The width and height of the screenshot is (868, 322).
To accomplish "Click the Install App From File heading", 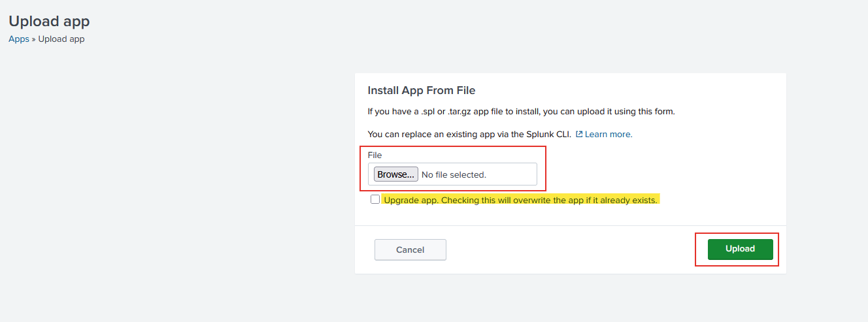I will pos(422,90).
